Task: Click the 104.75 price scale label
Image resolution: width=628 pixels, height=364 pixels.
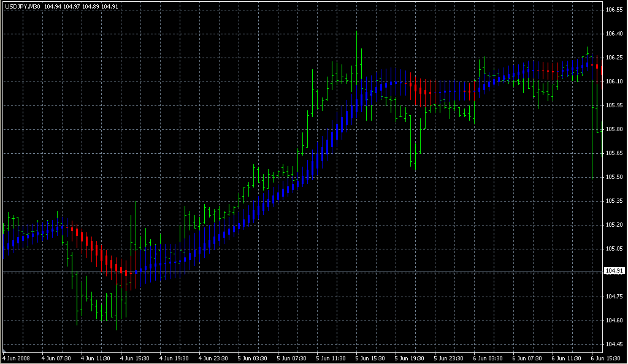Action: 615,297
